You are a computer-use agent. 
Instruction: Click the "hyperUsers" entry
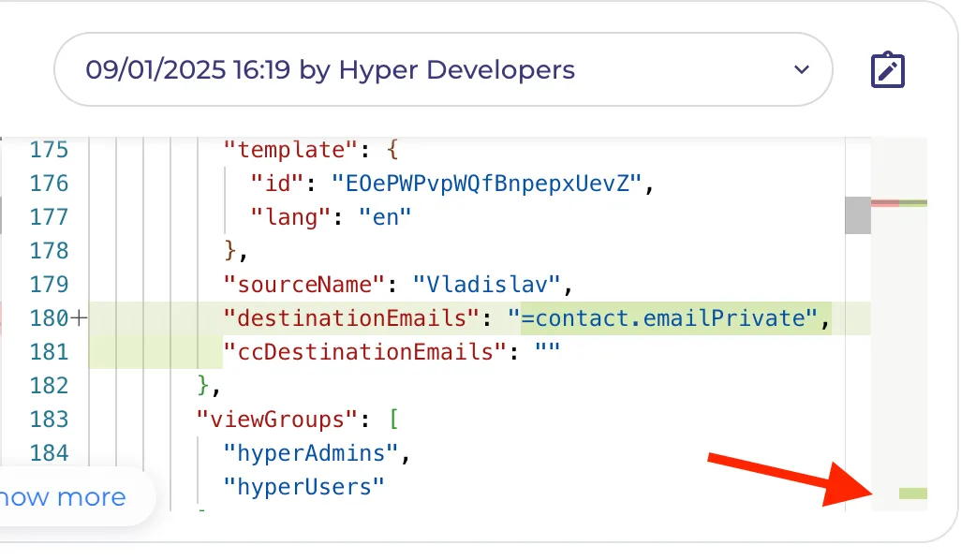point(304,486)
